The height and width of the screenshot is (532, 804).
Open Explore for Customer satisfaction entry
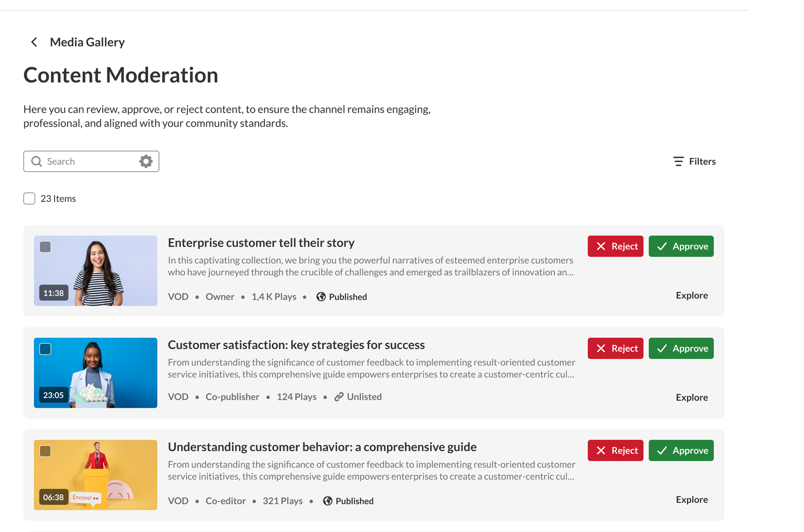click(x=691, y=397)
